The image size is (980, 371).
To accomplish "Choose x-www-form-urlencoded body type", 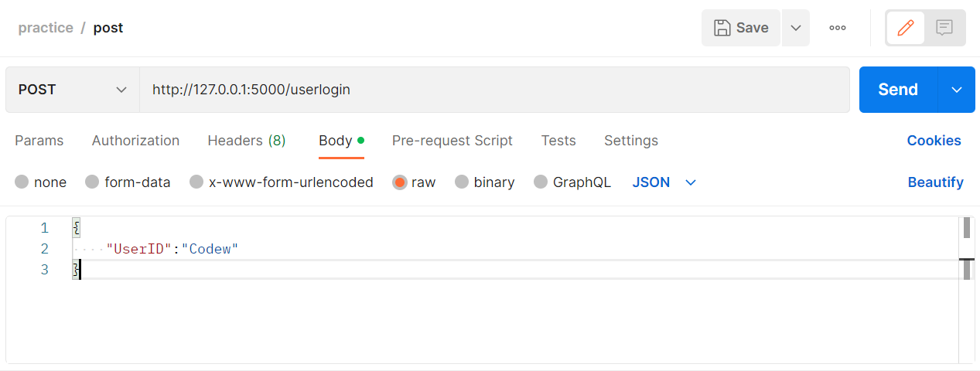I will click(196, 182).
